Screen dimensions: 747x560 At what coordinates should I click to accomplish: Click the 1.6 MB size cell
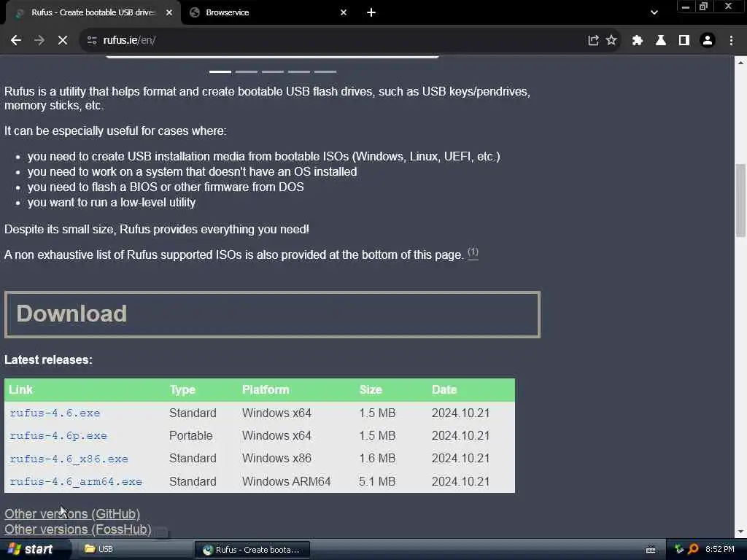tap(377, 458)
